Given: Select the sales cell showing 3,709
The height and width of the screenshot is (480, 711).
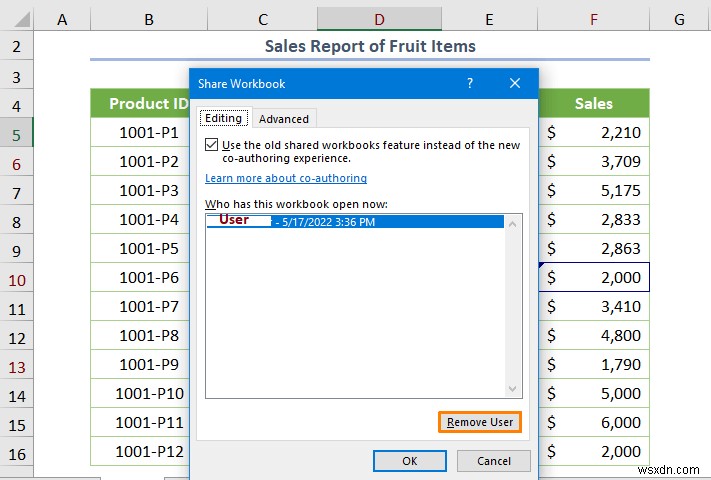Looking at the screenshot, I should (594, 161).
